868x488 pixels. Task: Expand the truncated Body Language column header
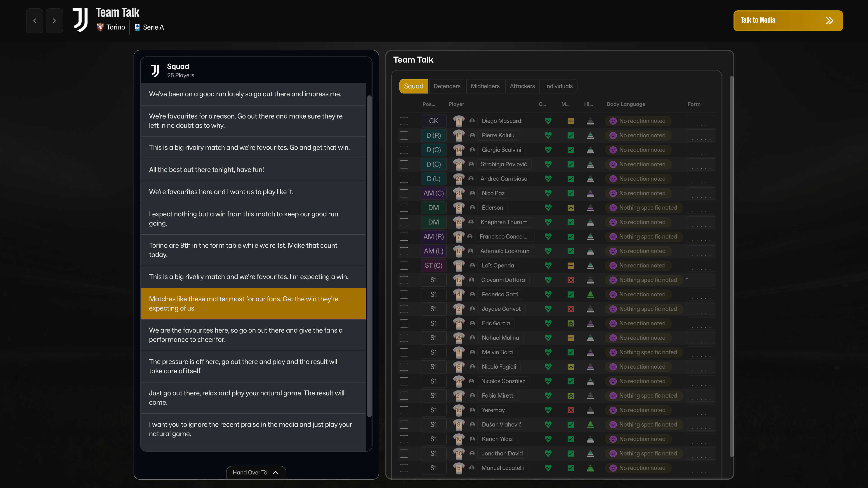click(626, 104)
